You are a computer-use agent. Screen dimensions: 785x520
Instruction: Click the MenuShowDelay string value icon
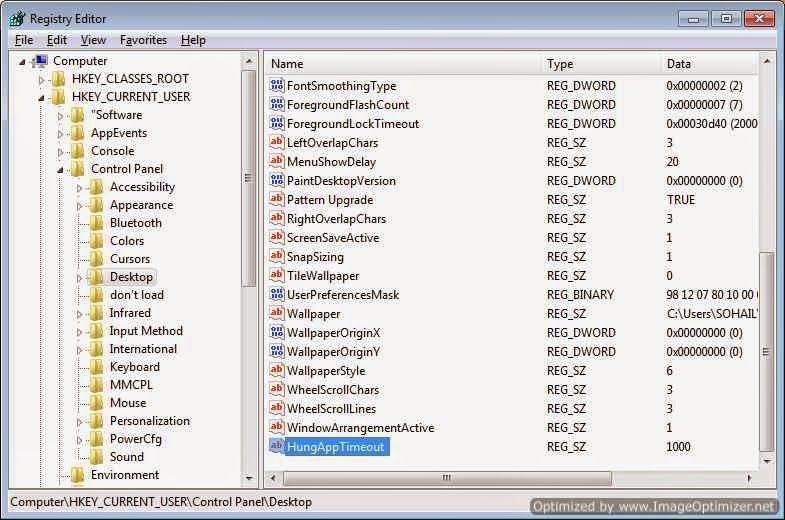(x=276, y=162)
